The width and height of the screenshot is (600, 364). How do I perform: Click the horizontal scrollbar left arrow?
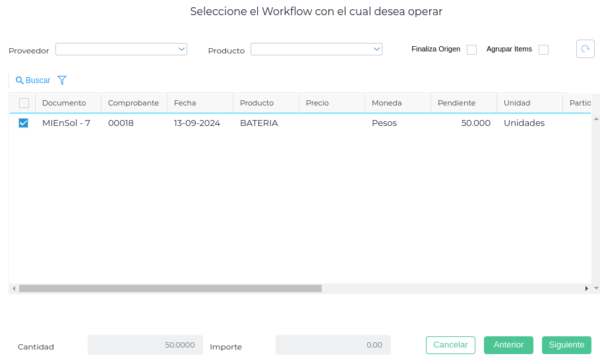point(14,288)
